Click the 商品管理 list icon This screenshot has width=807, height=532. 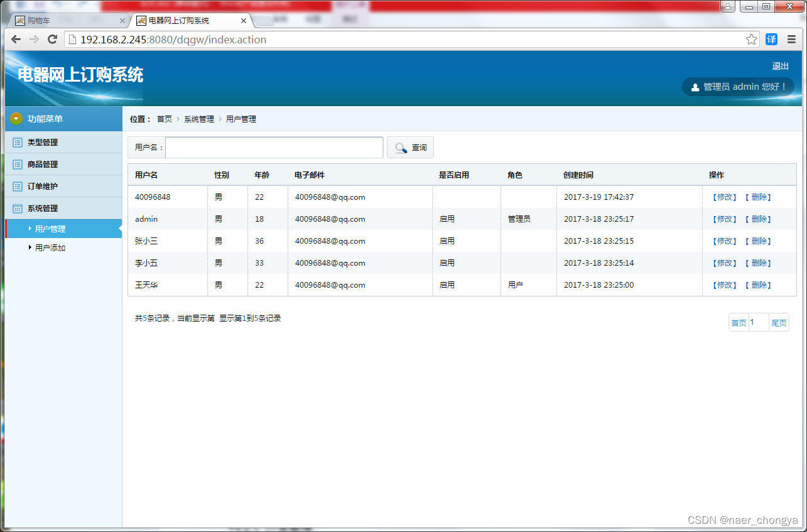click(18, 165)
